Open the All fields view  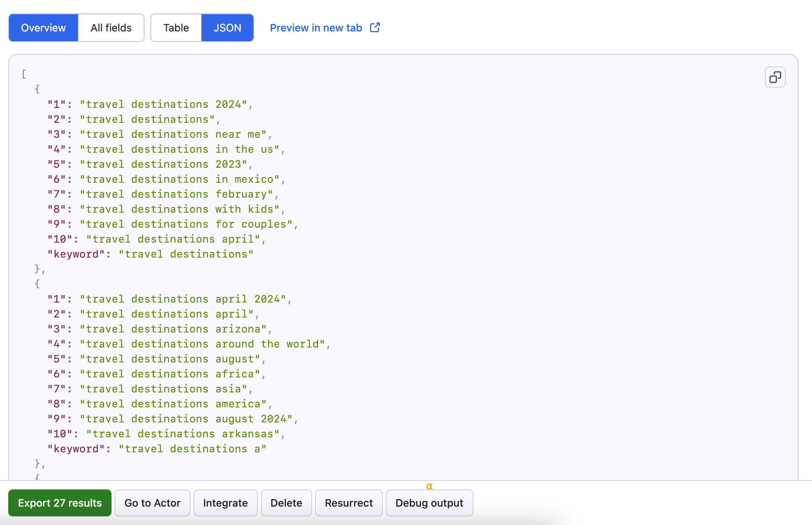coord(111,27)
